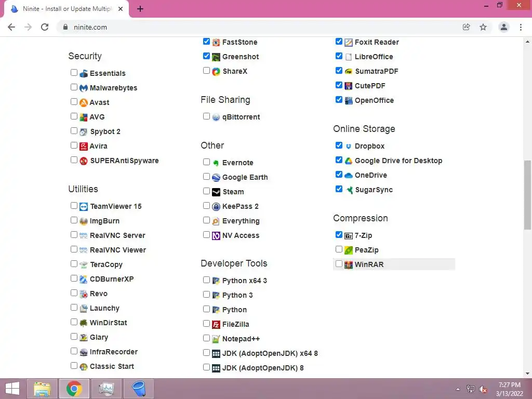The height and width of the screenshot is (399, 532).
Task: Click the WinDirStat tree icon
Action: tap(84, 323)
